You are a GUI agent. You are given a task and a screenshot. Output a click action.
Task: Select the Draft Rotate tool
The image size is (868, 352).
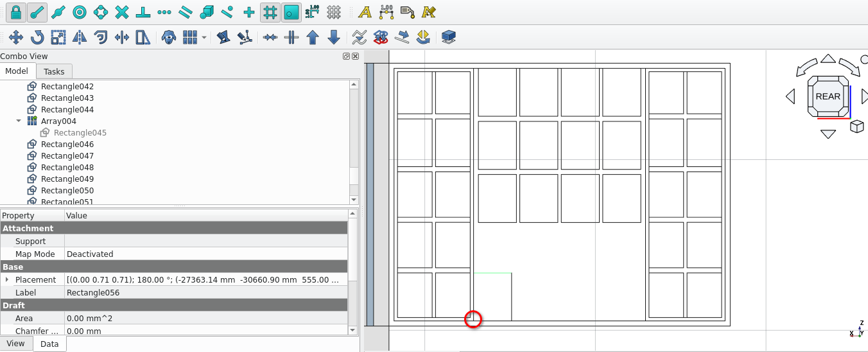click(37, 37)
